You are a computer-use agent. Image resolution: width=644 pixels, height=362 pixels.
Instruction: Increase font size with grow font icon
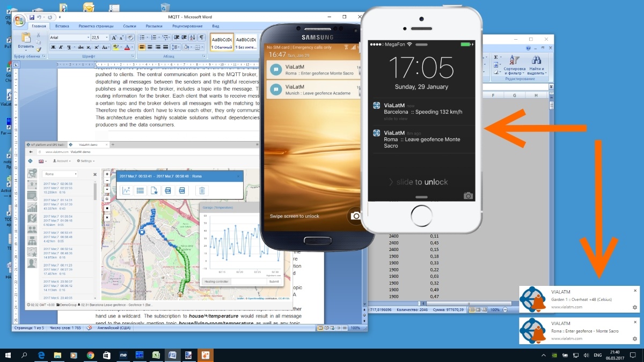click(x=114, y=38)
